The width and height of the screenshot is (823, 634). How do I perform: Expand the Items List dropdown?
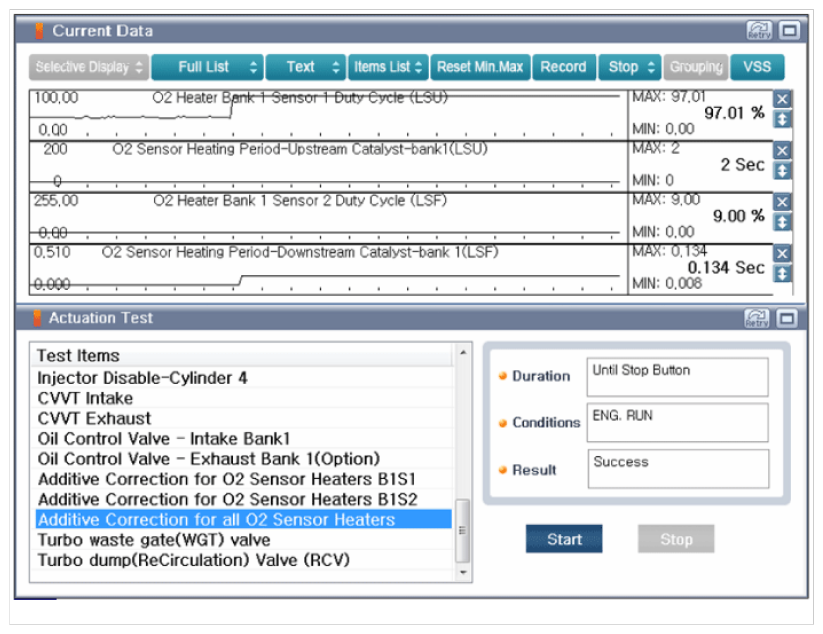[x=388, y=67]
